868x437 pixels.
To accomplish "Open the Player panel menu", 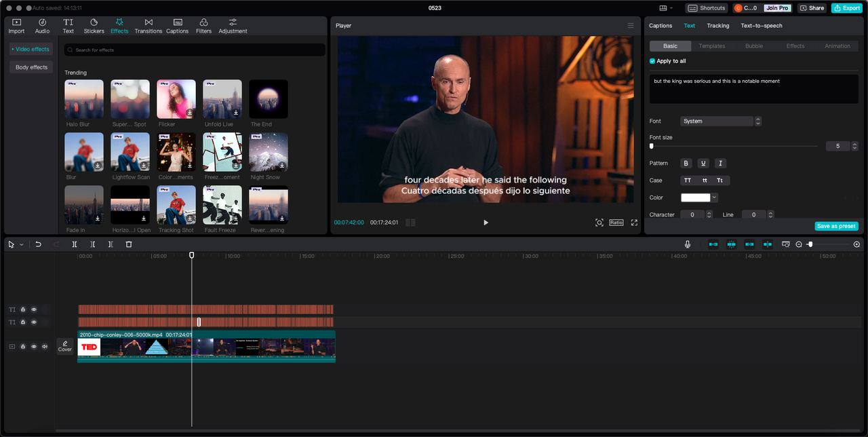I will pyautogui.click(x=630, y=26).
